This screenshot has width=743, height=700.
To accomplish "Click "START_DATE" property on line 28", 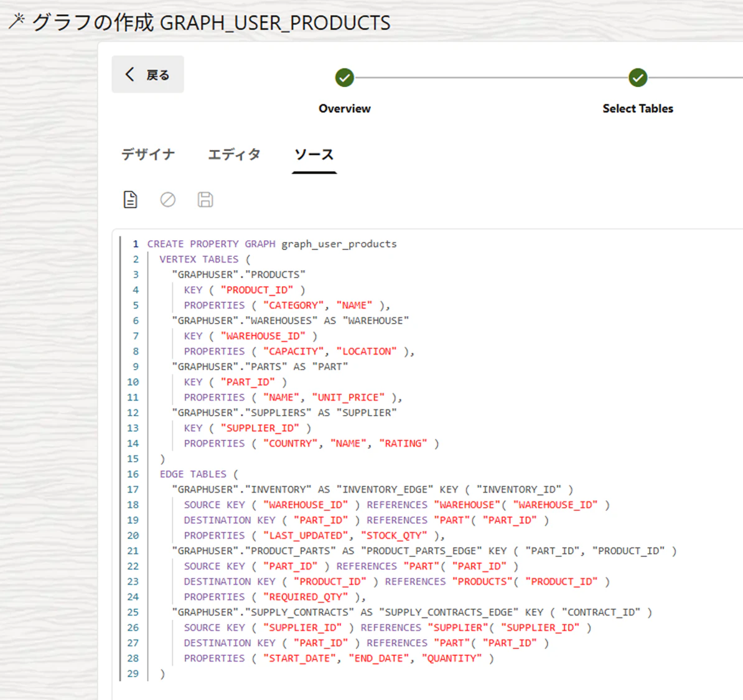I will coord(299,658).
